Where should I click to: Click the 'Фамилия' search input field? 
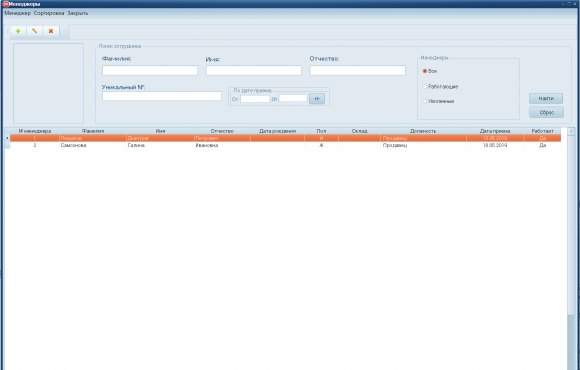(150, 70)
